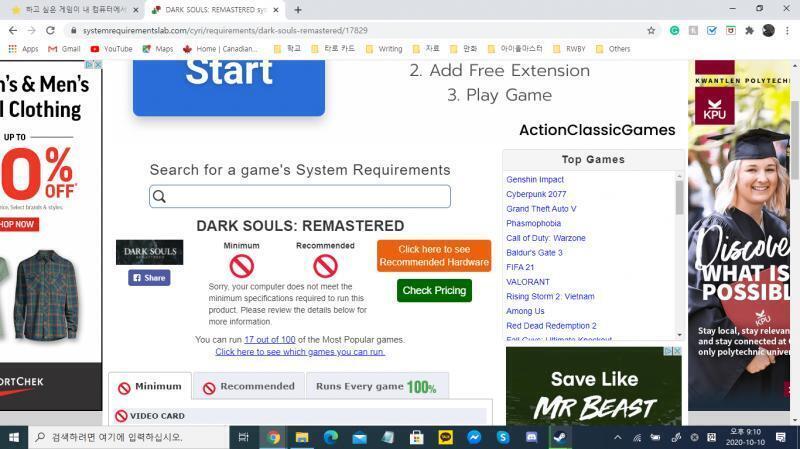Open Genshin Impact in Top Games

535,180
